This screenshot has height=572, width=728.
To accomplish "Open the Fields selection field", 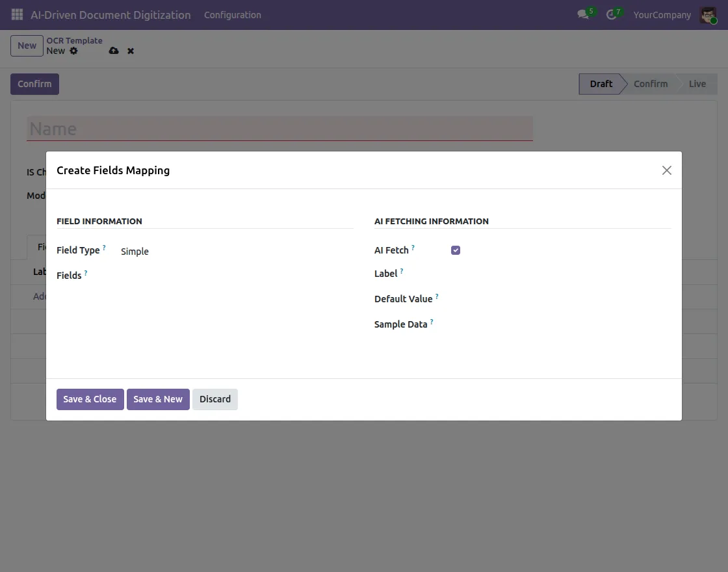I will [x=237, y=276].
